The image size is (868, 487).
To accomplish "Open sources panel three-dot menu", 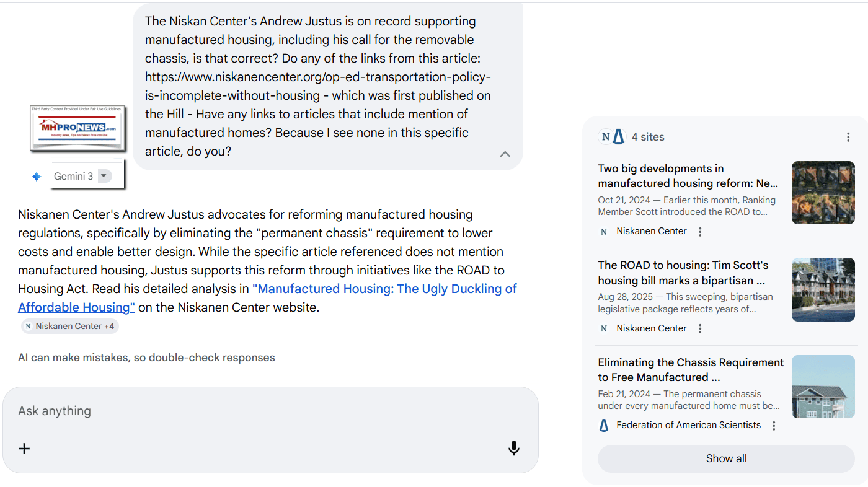I will click(x=848, y=137).
